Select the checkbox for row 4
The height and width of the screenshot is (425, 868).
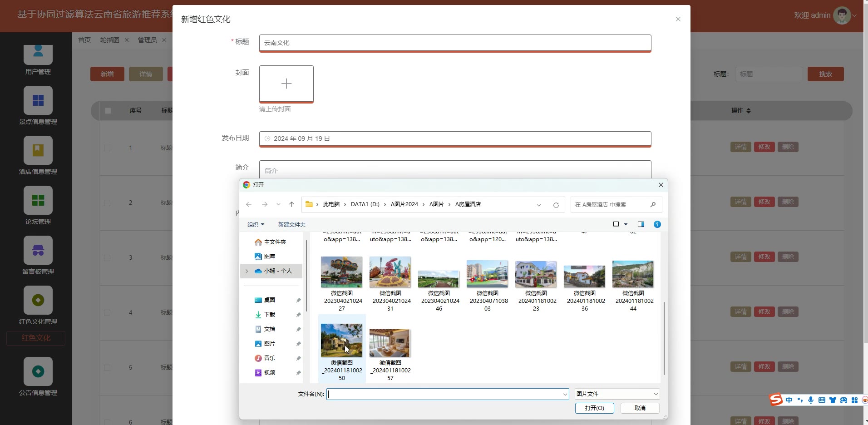point(107,312)
